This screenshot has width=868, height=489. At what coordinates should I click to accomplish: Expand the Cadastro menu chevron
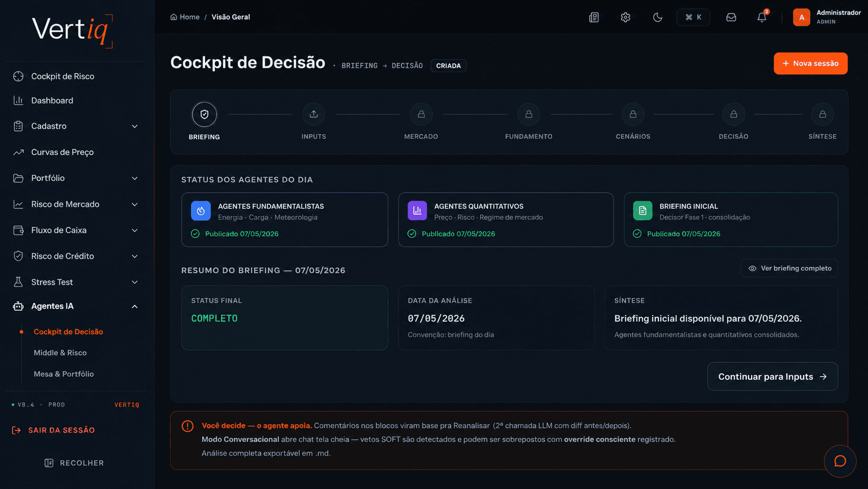[x=134, y=126]
